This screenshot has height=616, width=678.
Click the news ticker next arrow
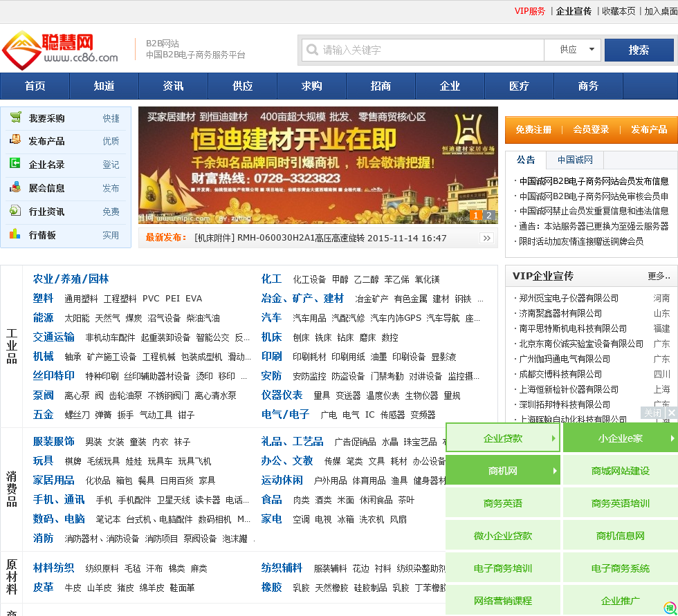[487, 238]
